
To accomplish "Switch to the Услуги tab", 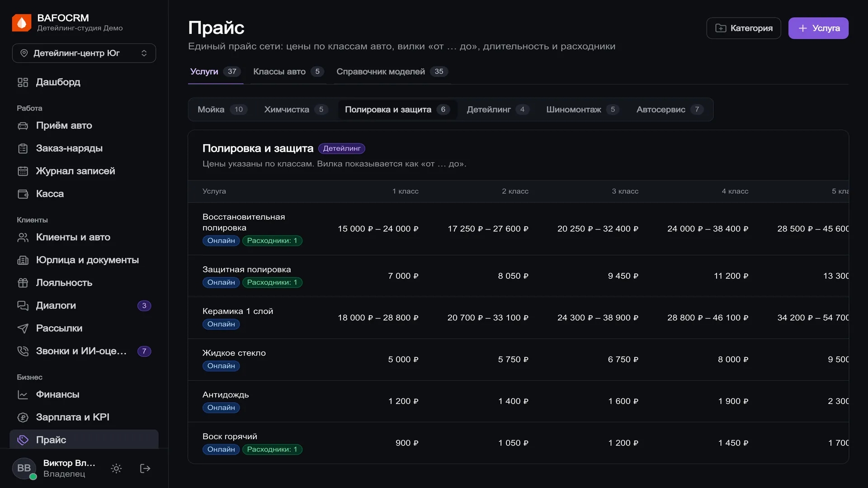I will [216, 72].
